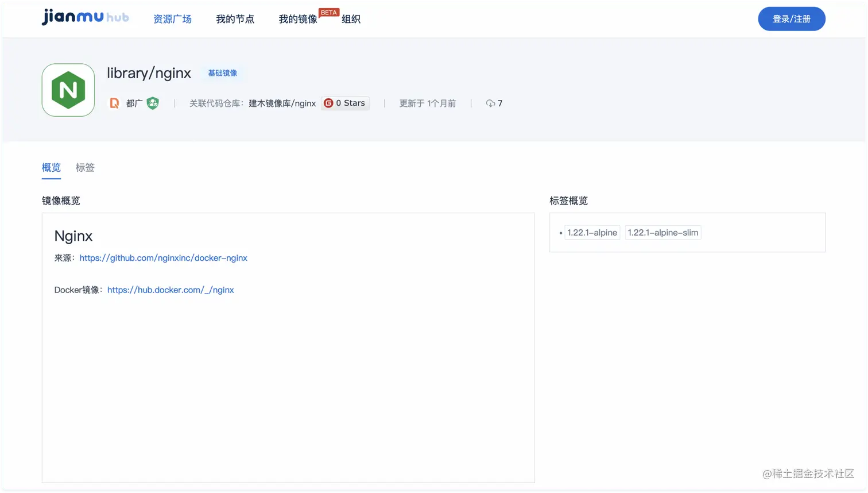Go to 我的节点

pos(235,19)
